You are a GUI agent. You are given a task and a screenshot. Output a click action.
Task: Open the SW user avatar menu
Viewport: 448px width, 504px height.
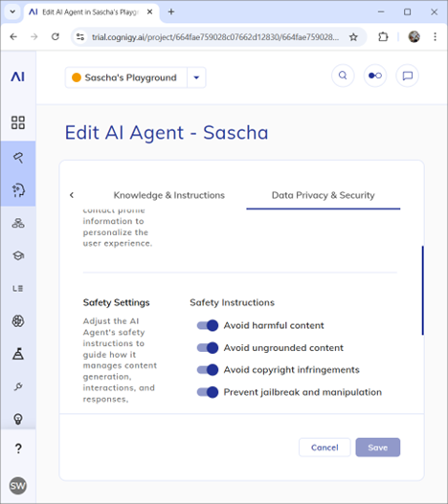coord(17,486)
